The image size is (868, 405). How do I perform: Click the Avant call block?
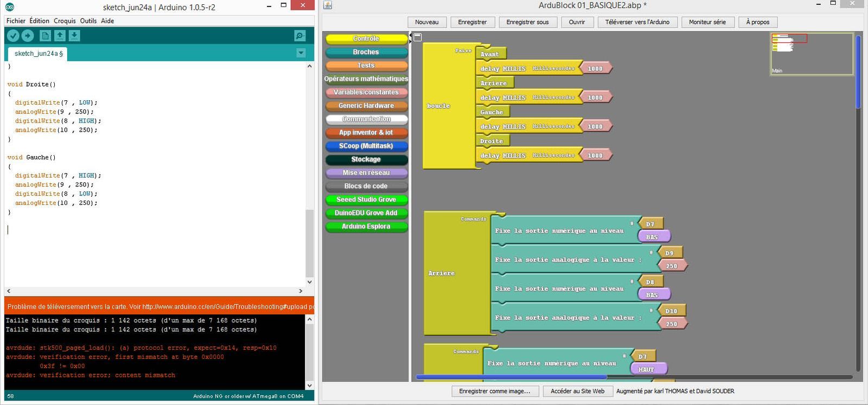[x=491, y=54]
